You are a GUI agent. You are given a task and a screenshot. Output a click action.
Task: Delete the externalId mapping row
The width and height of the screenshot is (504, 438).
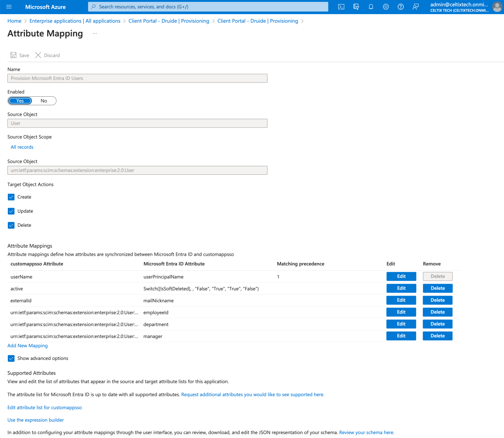tap(438, 300)
